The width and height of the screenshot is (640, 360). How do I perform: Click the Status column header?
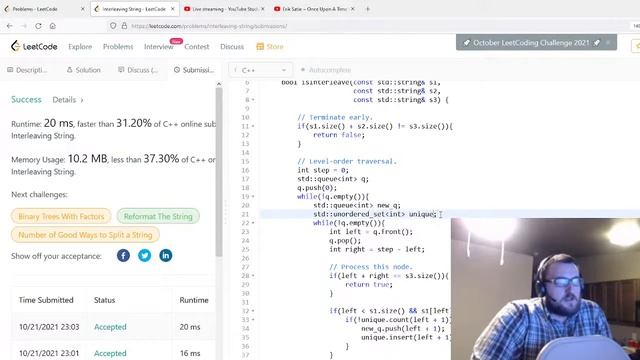104,300
